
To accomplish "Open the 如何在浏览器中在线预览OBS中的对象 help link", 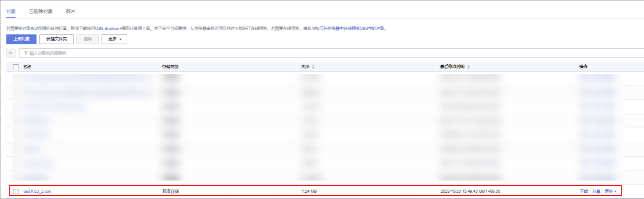I will tap(350, 29).
